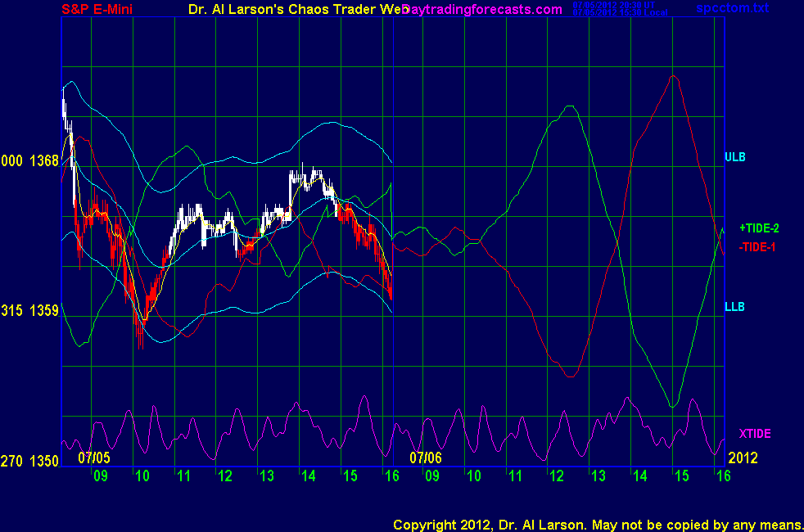Select the 1350 price axis label
The width and height of the screenshot is (804, 532).
[44, 462]
